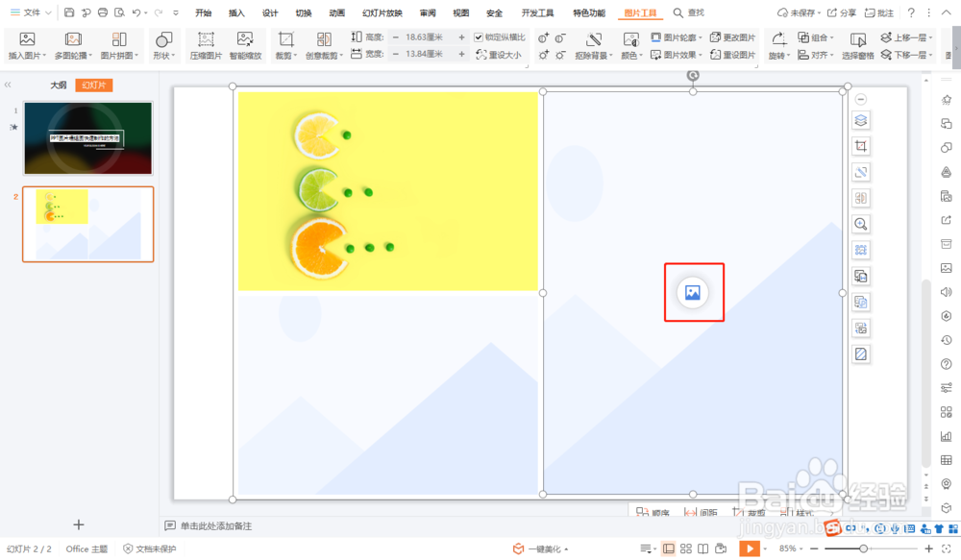The image size is (961, 560).
Task: Click the magnifier icon in the floating picture toolbar
Action: pyautogui.click(x=860, y=224)
